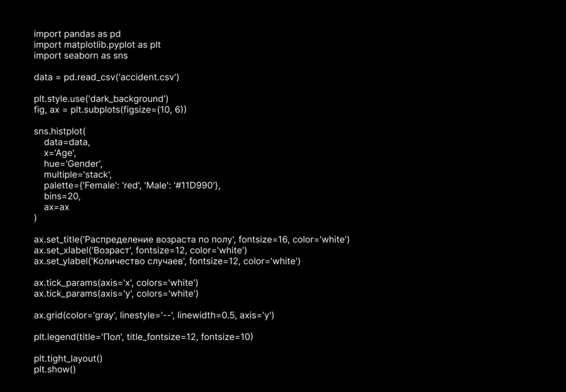
Task: Place cursor on the pd.read_csv('accident.csv') line
Action: pos(106,77)
